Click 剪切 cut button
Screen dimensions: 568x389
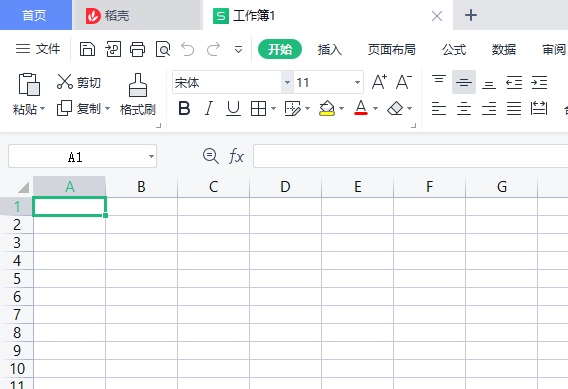[79, 82]
